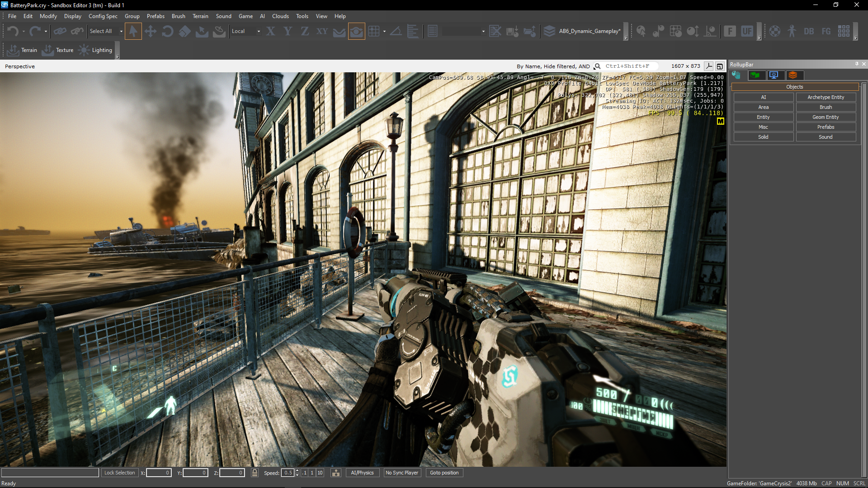868x488 pixels.
Task: Open the DB database view icon
Action: pyautogui.click(x=809, y=31)
